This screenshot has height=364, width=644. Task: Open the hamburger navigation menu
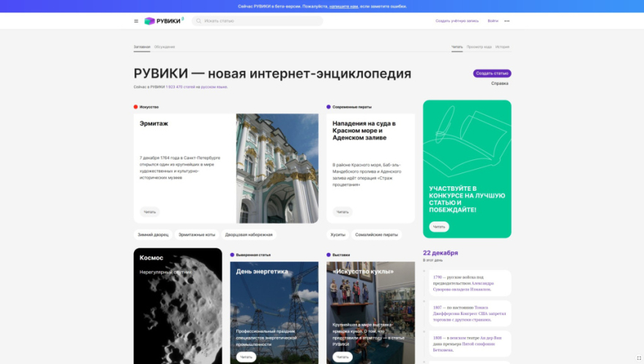(x=136, y=21)
